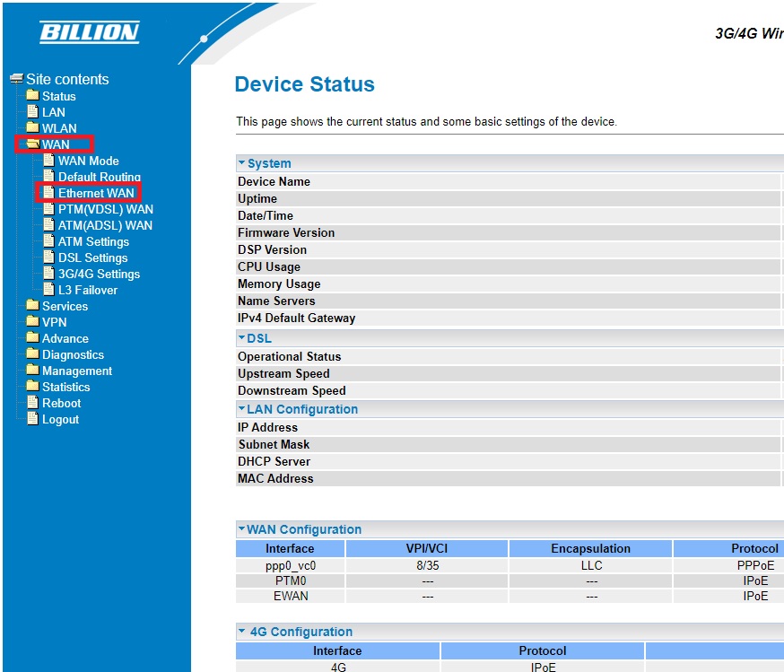The image size is (784, 672).
Task: Click the VPN folder icon
Action: tap(32, 322)
